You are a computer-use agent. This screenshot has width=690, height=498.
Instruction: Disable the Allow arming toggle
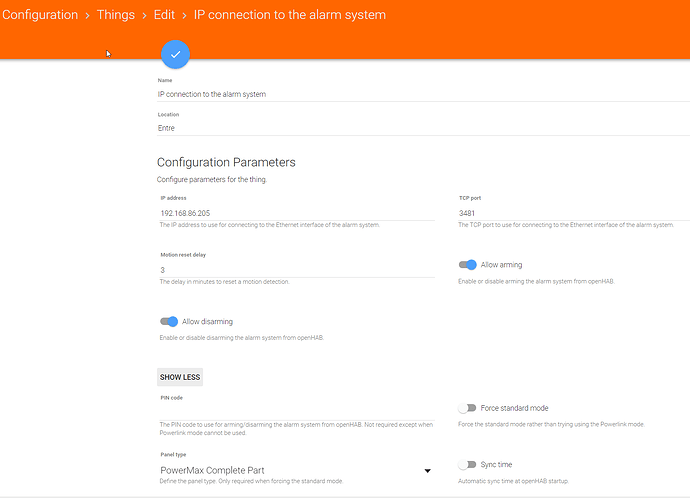[x=467, y=265]
